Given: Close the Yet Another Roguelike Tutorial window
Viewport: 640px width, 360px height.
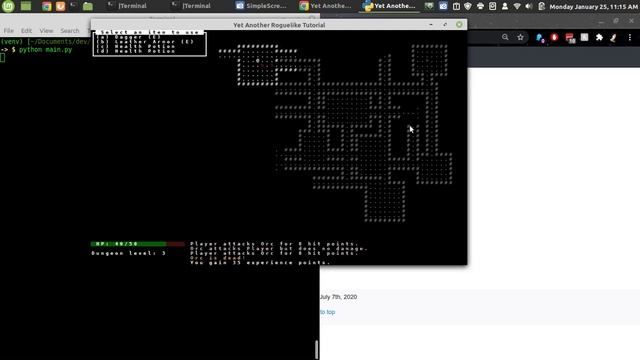Looking at the screenshot, I should pyautogui.click(x=459, y=25).
